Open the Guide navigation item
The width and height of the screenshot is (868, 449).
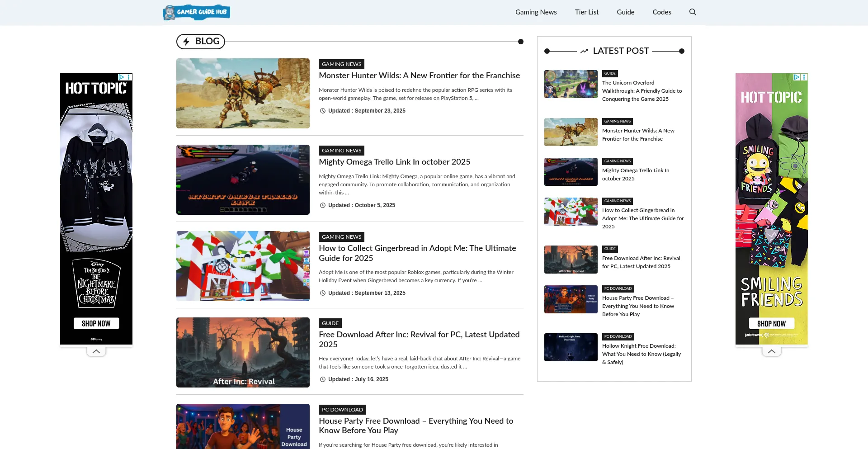click(x=625, y=12)
